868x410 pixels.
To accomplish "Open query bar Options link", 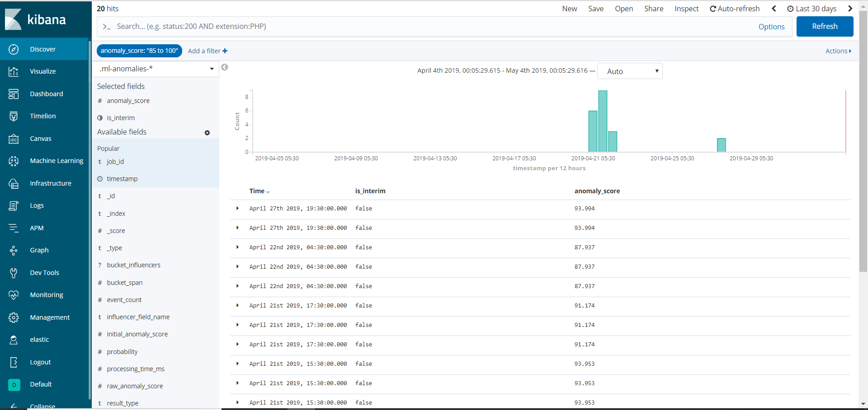I will pos(771,27).
